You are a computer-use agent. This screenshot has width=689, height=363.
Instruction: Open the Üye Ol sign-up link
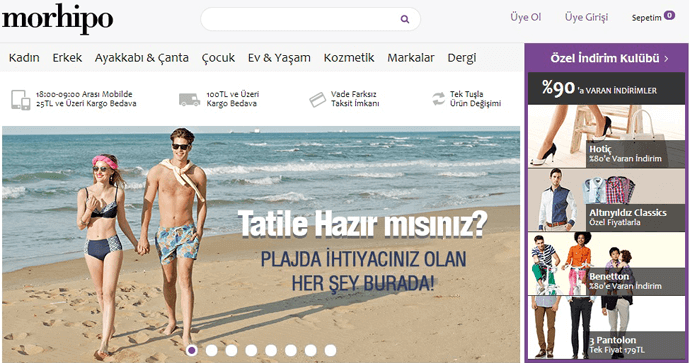pos(526,17)
